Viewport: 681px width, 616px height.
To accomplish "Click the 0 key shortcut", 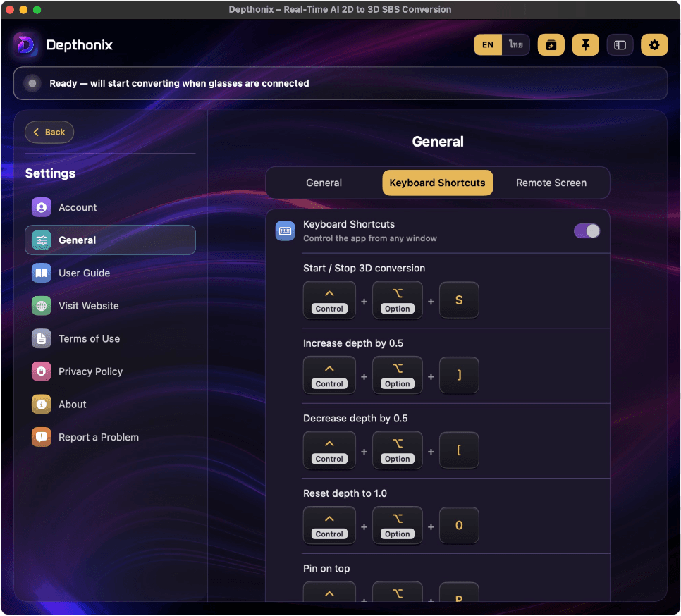I will [x=459, y=526].
